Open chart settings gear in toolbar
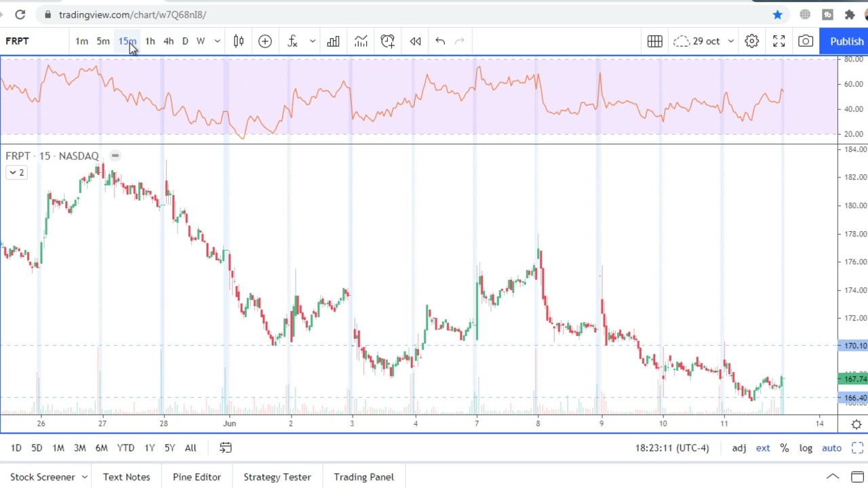 click(752, 41)
